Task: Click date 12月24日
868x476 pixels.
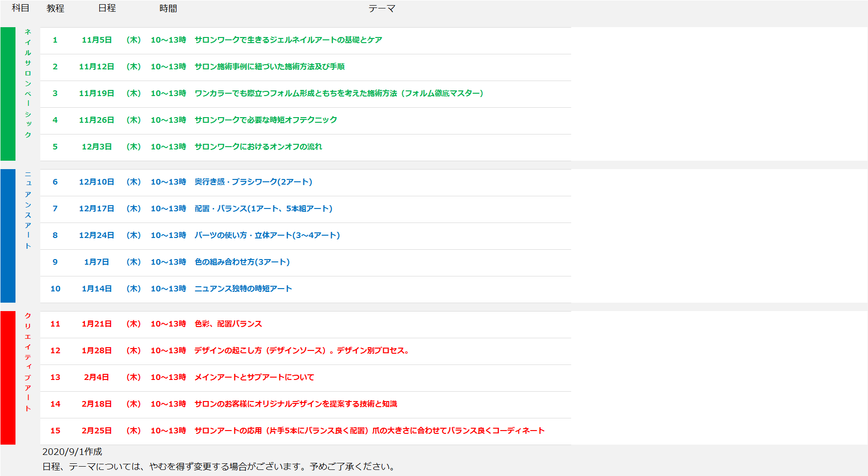Action: 97,235
